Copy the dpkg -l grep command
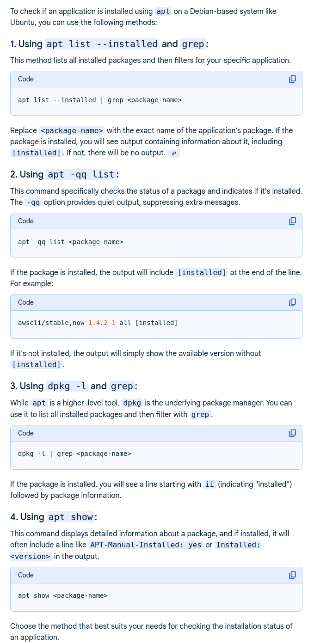Image resolution: width=314 pixels, height=644 pixels. pos(292,433)
